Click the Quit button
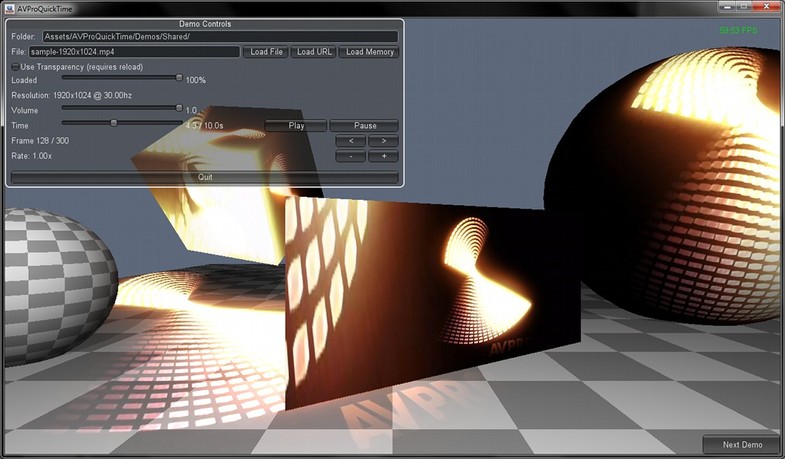Image resolution: width=785 pixels, height=459 pixels. point(205,177)
